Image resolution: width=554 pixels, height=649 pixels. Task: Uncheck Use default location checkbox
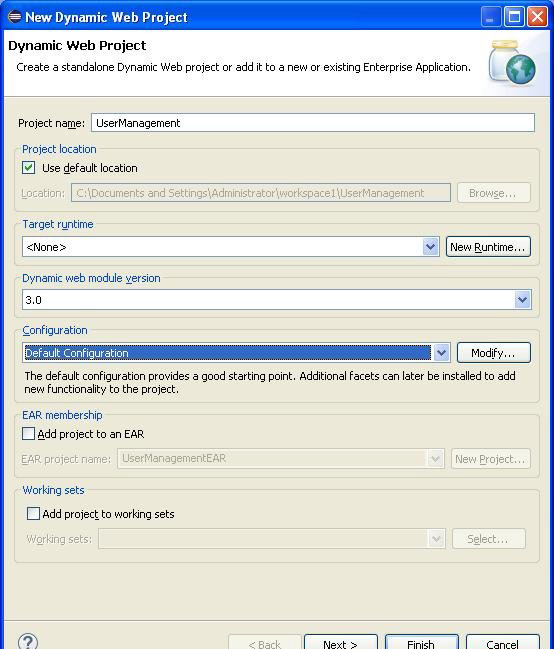point(29,168)
